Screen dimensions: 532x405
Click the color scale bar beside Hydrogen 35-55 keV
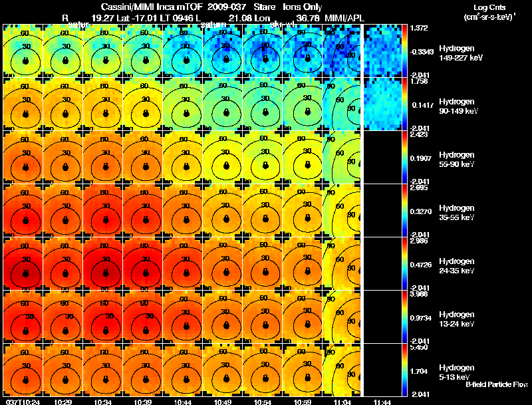coord(404,211)
